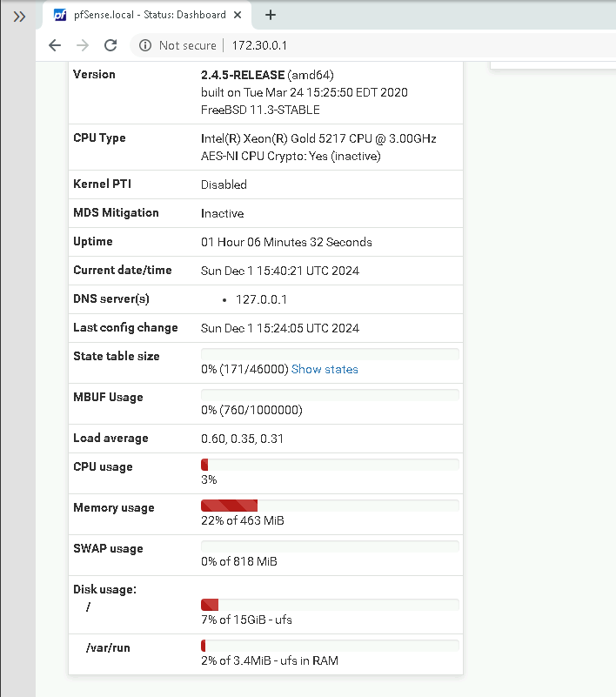Click the AES-NI CPU Crypto line
This screenshot has height=697, width=616.
pyautogui.click(x=291, y=157)
